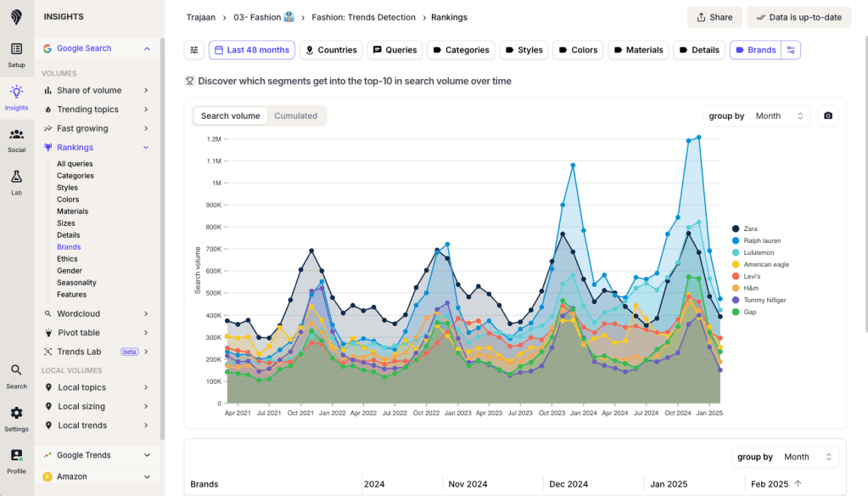Click the sidebar vertical scrollbar
868x496 pixels.
pos(162,239)
